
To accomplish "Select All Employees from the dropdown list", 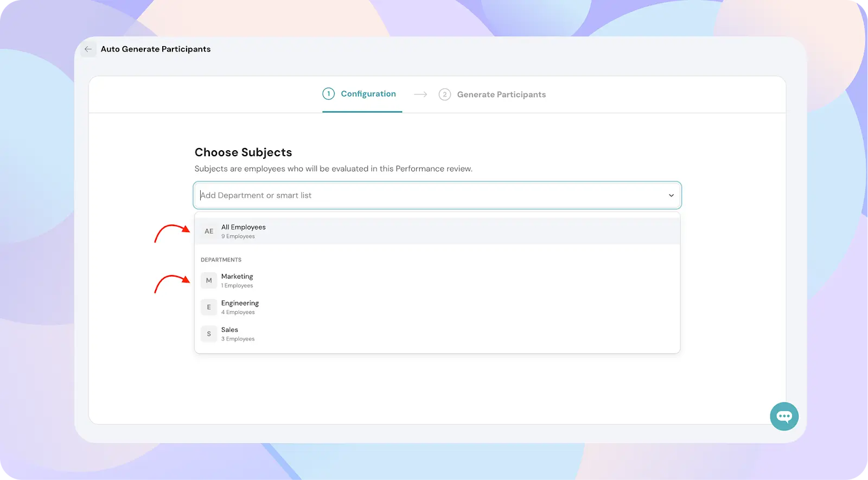I will click(x=244, y=227).
